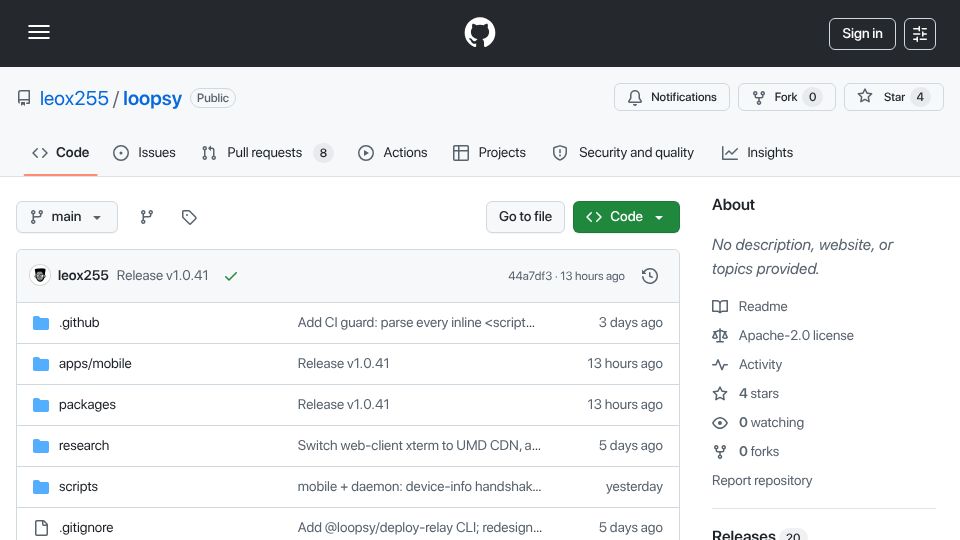Open the .gitignore file

click(86, 528)
